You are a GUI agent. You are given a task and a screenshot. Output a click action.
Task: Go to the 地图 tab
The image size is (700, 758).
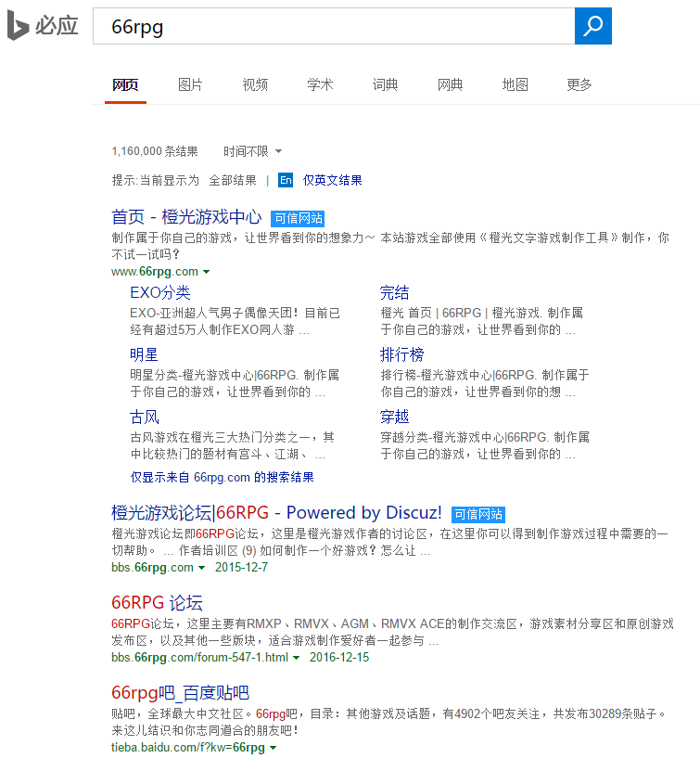pyautogui.click(x=515, y=85)
